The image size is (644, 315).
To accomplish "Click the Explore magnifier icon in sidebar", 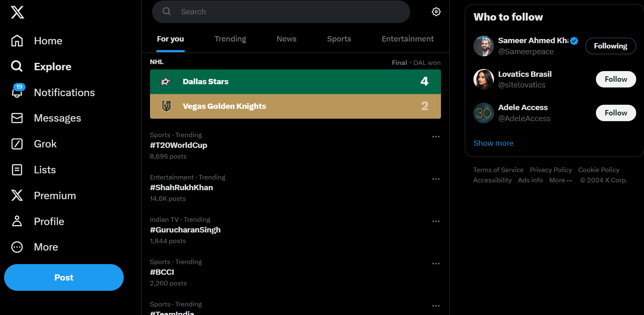I will click(17, 67).
